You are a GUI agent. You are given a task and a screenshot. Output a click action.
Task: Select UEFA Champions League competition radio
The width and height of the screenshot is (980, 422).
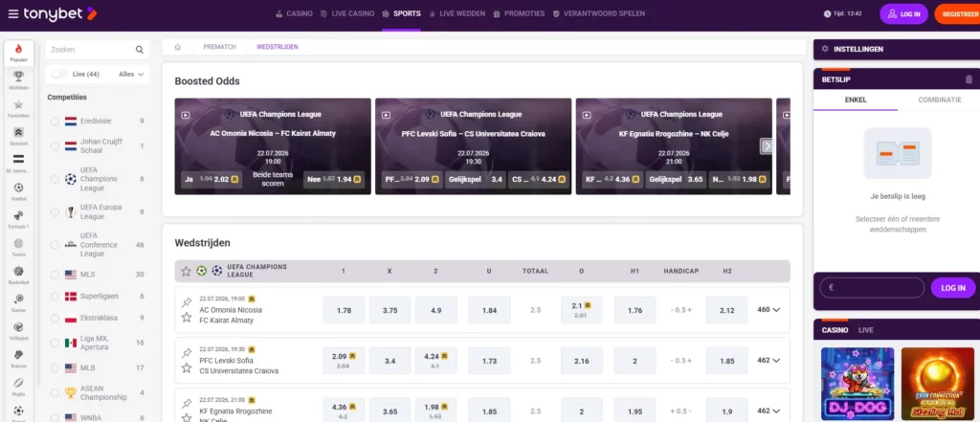[x=55, y=179]
